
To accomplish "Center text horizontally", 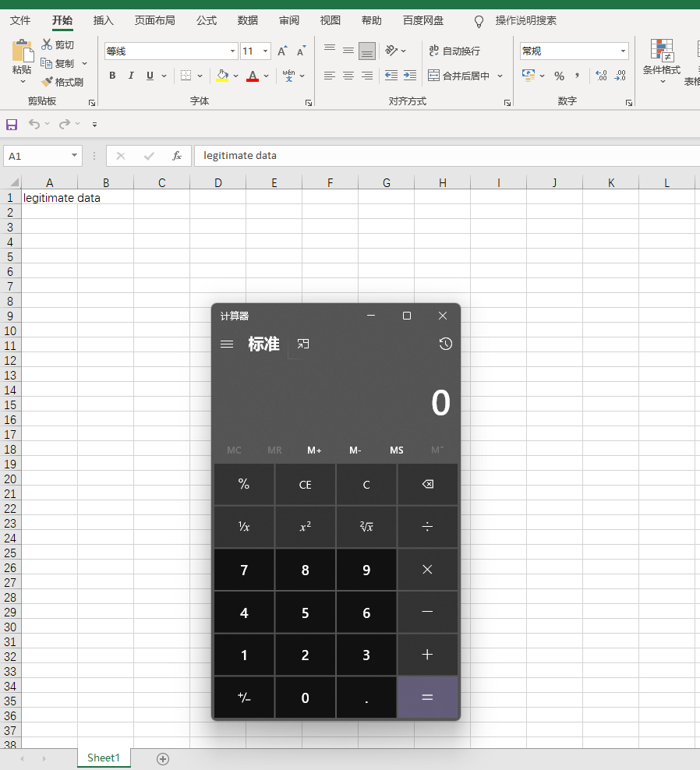I will click(x=348, y=76).
